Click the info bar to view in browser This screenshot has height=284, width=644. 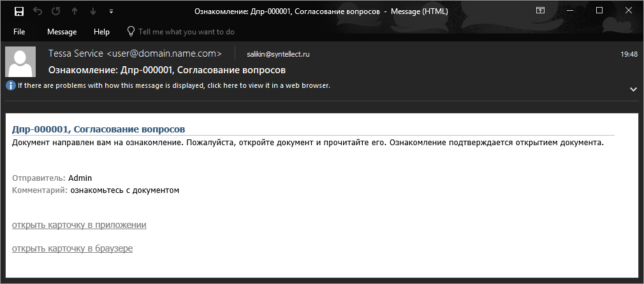click(x=173, y=86)
